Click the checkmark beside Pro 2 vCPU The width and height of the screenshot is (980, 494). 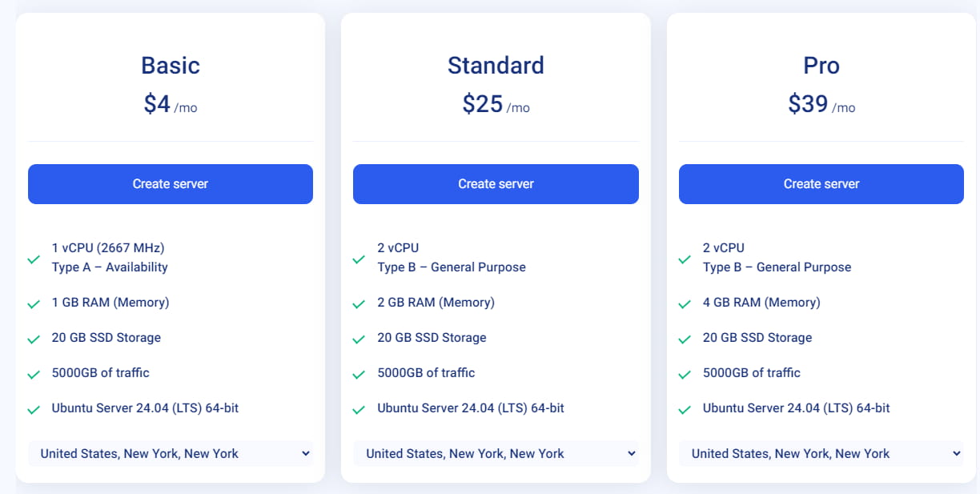pyautogui.click(x=685, y=259)
